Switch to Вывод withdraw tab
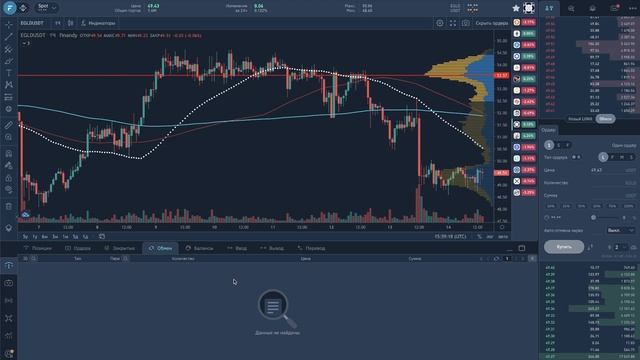 click(x=271, y=248)
